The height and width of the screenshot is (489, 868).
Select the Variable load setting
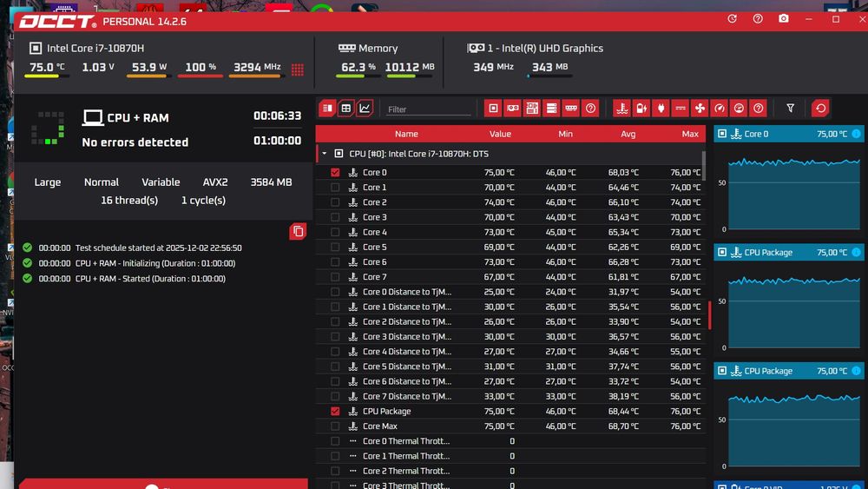tap(161, 182)
